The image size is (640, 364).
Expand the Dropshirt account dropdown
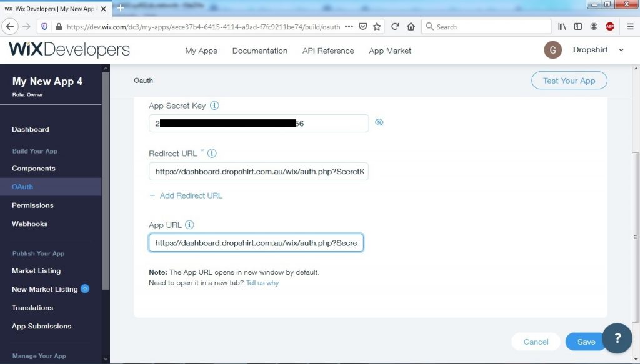pos(599,50)
